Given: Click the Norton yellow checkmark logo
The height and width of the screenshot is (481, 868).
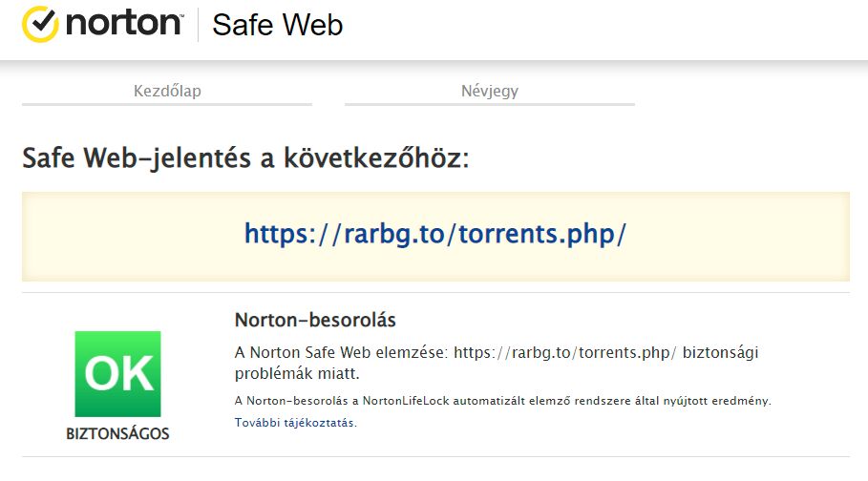Looking at the screenshot, I should [40, 24].
